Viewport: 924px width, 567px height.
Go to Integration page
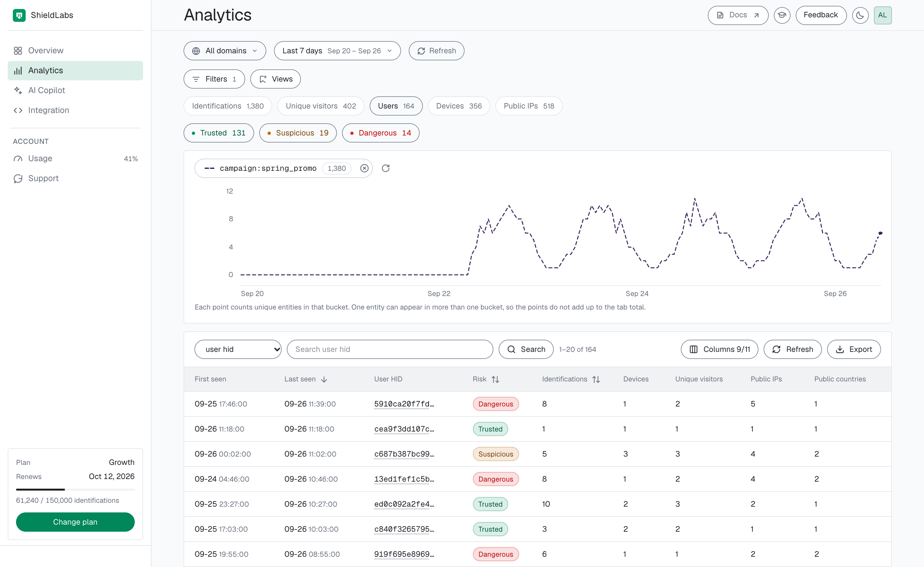[75, 110]
